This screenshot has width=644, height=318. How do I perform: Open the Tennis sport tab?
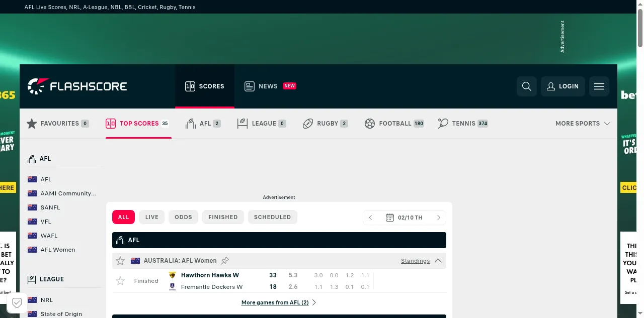[463, 124]
